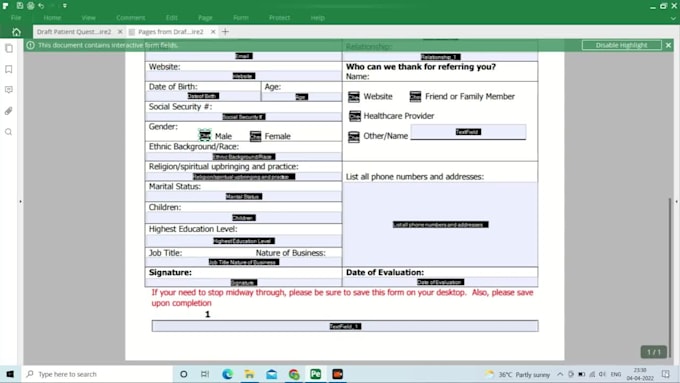Open the View ribbon tab

click(x=88, y=18)
